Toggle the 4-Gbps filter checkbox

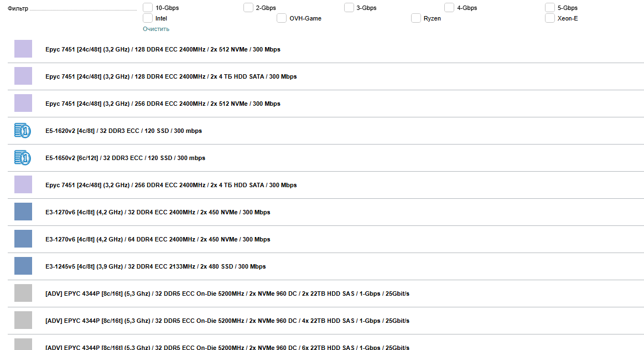click(x=449, y=7)
